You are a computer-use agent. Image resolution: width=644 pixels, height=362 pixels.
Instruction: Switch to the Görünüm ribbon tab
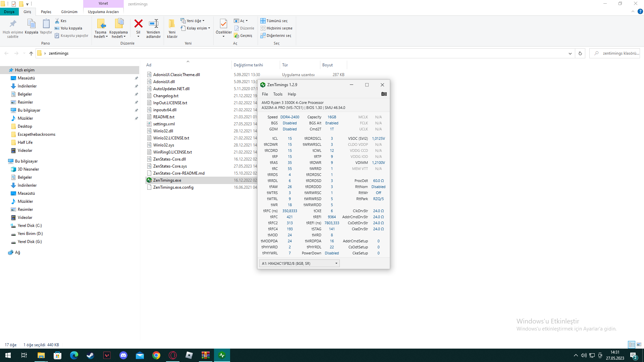pyautogui.click(x=69, y=12)
